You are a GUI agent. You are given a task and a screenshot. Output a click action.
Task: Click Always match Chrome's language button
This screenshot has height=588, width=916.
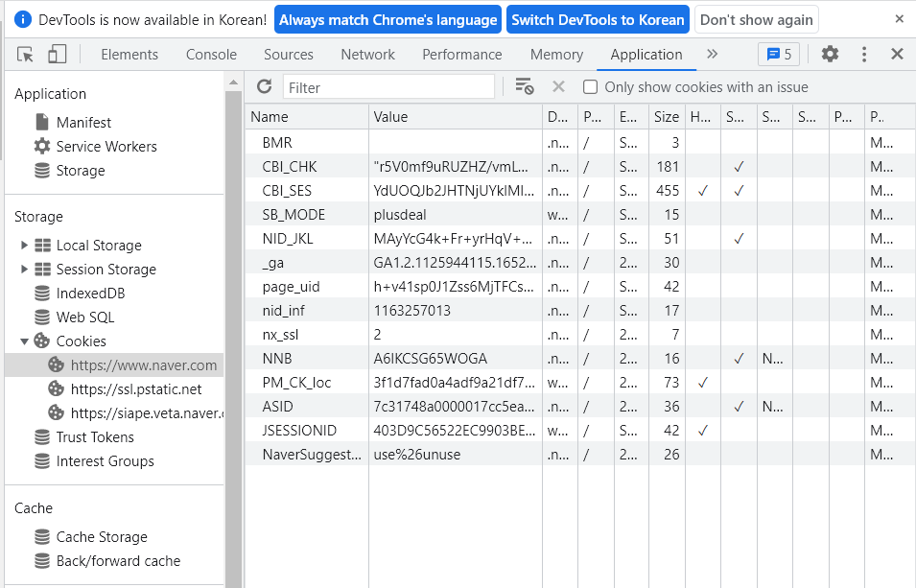[x=388, y=19]
